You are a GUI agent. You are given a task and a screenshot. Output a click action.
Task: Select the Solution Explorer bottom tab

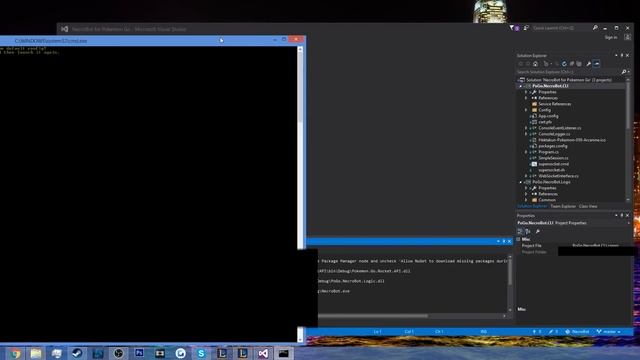coord(532,207)
